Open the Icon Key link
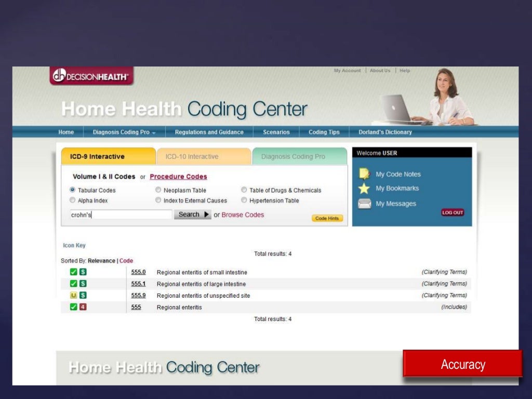 point(74,245)
